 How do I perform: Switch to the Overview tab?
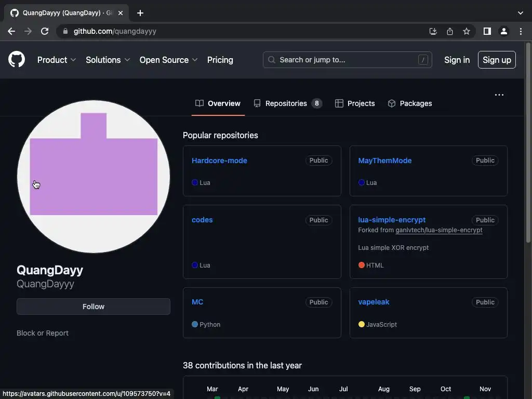218,103
